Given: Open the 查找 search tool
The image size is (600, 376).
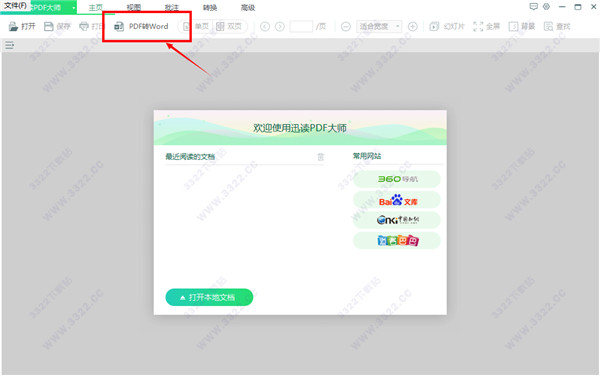Looking at the screenshot, I should pyautogui.click(x=557, y=26).
